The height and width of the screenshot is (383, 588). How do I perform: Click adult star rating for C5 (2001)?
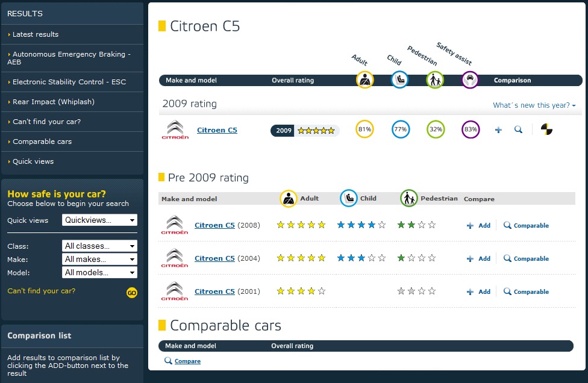301,291
